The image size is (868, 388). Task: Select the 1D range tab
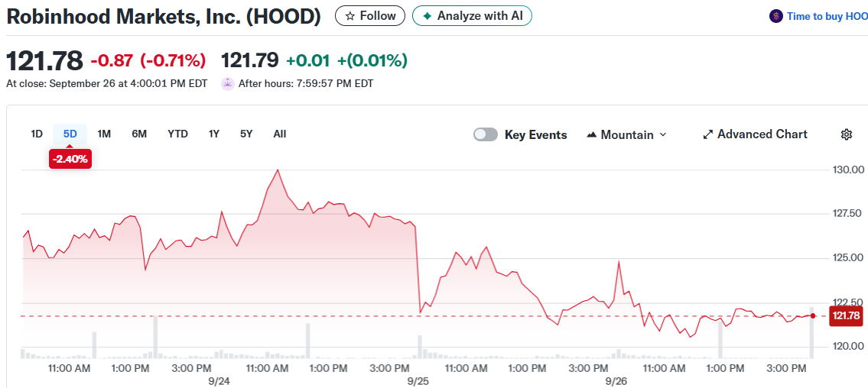click(37, 134)
